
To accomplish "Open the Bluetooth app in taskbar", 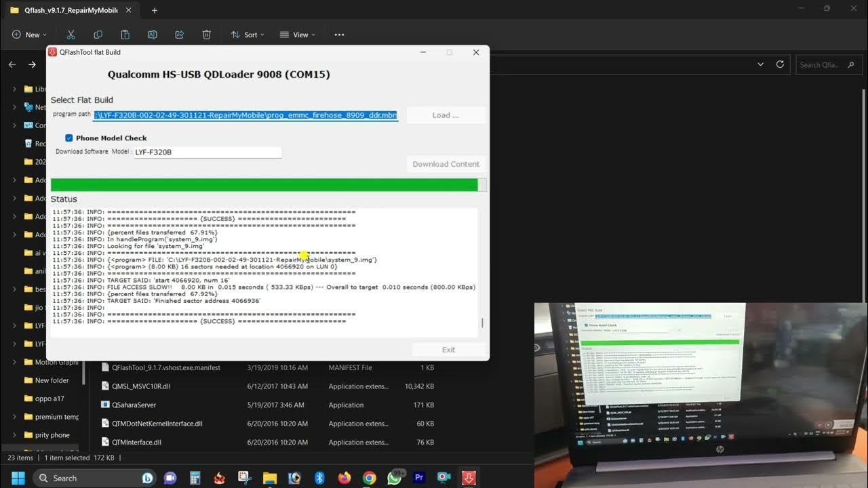I will tap(319, 478).
